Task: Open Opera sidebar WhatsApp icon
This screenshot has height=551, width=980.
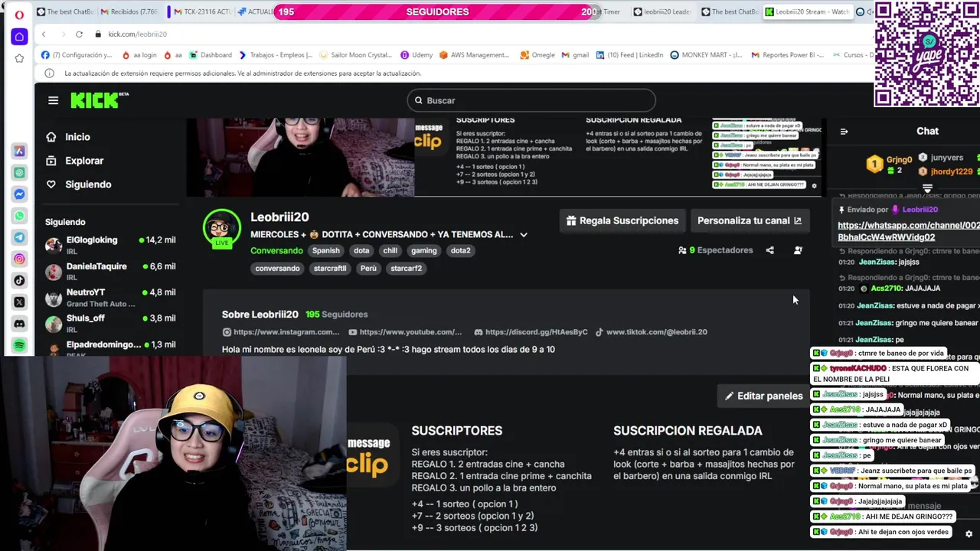Action: pyautogui.click(x=20, y=216)
